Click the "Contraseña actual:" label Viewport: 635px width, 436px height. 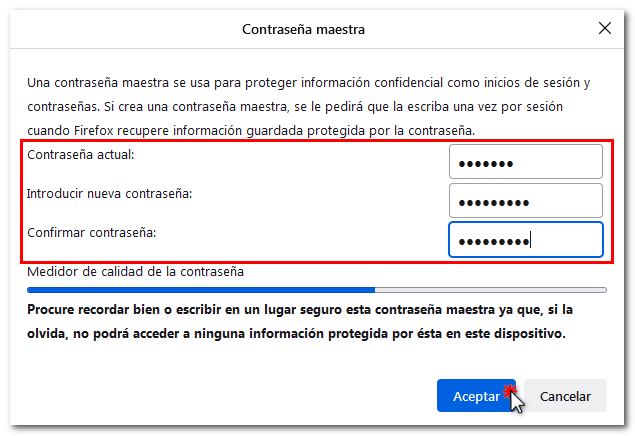81,155
